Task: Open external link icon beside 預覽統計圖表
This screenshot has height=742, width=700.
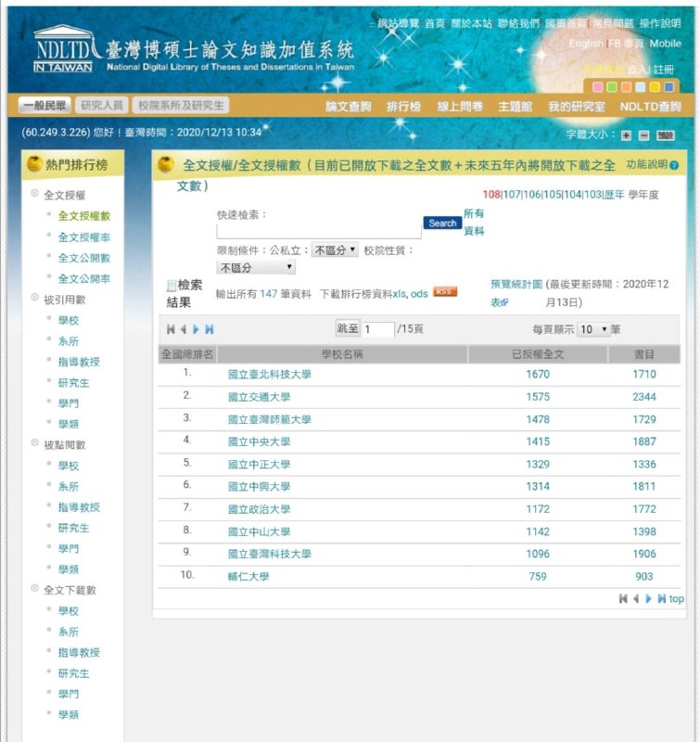Action: point(504,302)
